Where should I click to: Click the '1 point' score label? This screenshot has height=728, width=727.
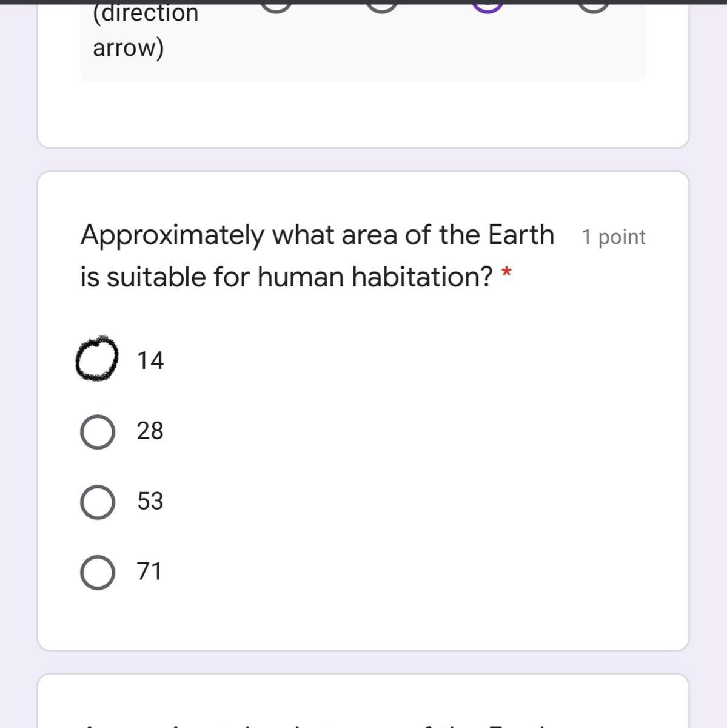coord(613,237)
